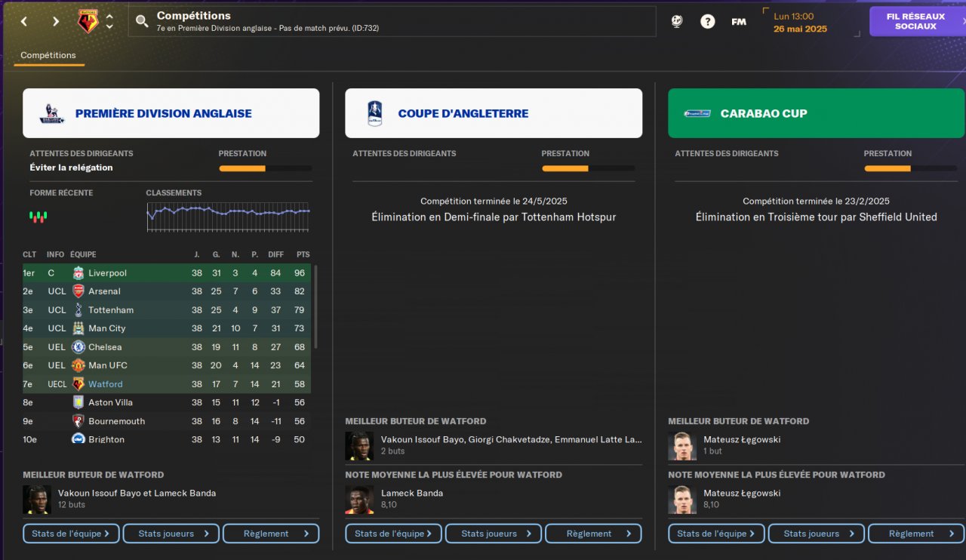Open the world globe icon
Screen dimensions: 966x560
677,21
